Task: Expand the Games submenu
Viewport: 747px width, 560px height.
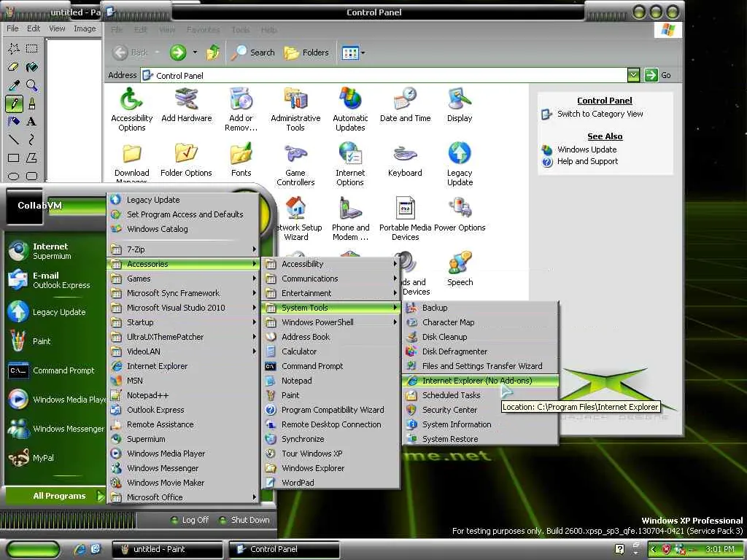Action: tap(183, 279)
